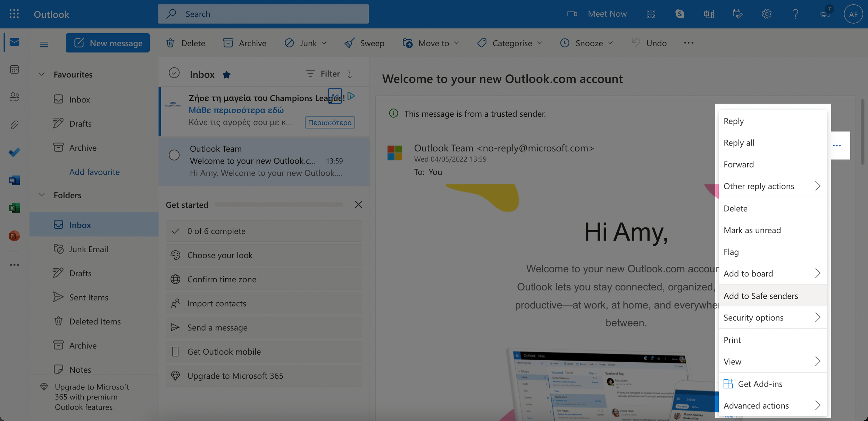Toggle the Inbox favourite star

(227, 75)
